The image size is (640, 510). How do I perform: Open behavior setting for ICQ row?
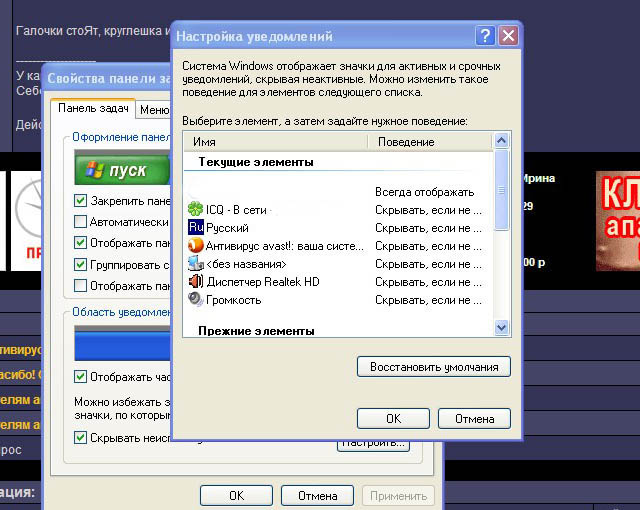pyautogui.click(x=431, y=209)
